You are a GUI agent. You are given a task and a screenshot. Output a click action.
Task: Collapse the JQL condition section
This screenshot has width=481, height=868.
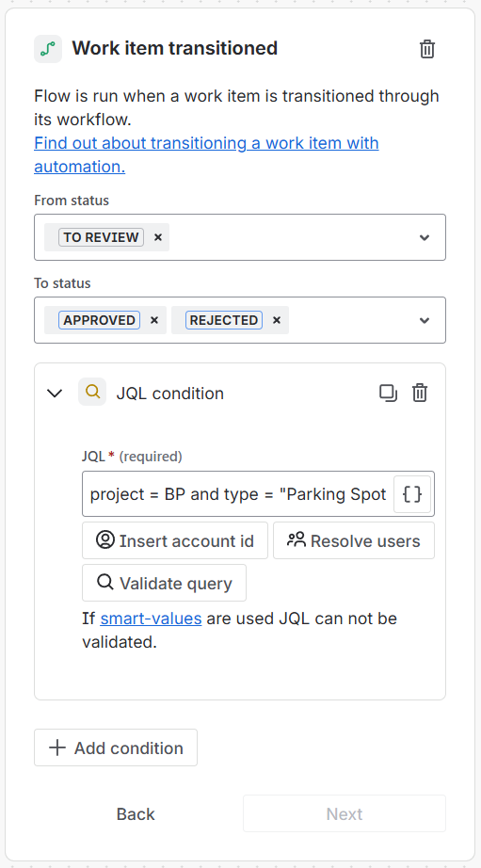(x=55, y=394)
